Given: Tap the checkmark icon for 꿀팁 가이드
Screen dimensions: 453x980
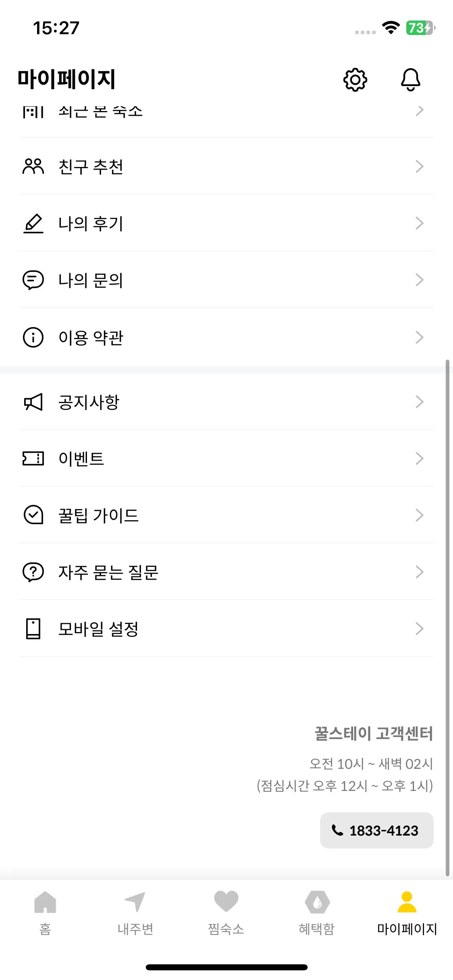Looking at the screenshot, I should (x=33, y=515).
